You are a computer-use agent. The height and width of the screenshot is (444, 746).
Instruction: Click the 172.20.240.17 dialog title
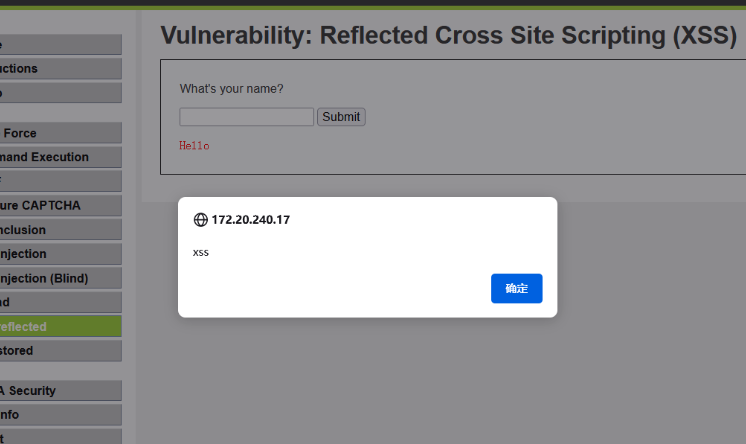coord(251,220)
